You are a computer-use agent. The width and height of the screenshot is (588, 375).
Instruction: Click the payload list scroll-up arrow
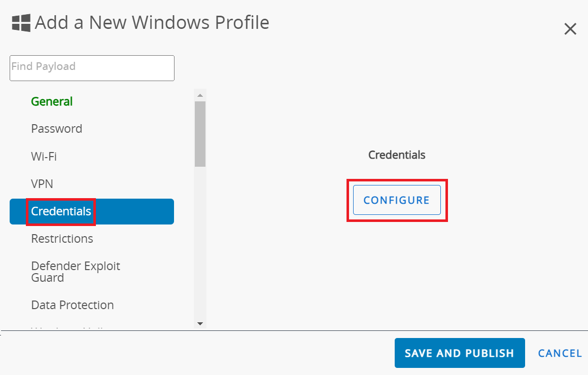[x=200, y=95]
